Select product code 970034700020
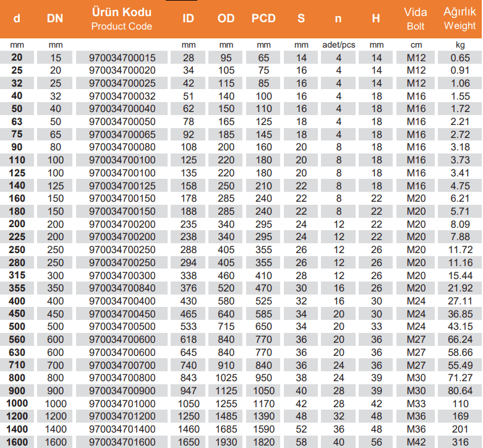Viewport: 483px width, 448px height. pos(122,71)
